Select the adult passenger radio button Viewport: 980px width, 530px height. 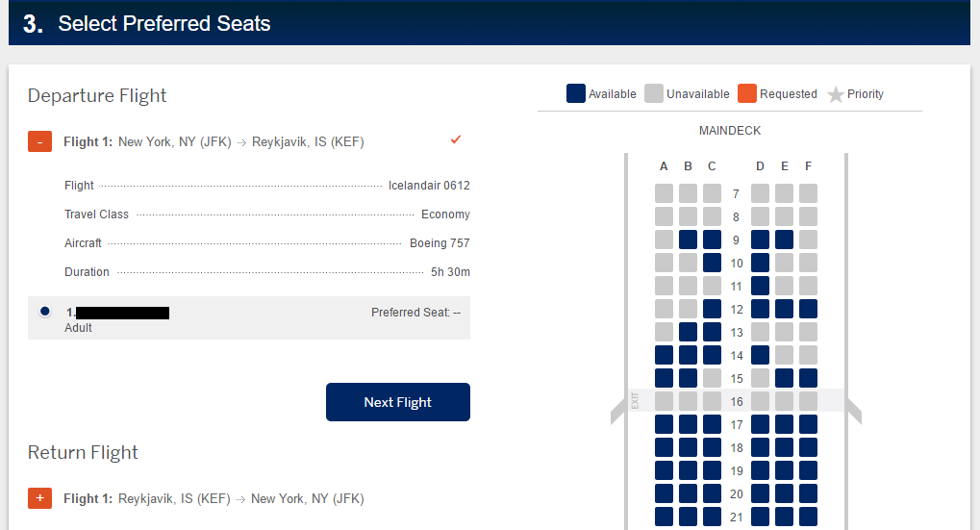[44, 312]
